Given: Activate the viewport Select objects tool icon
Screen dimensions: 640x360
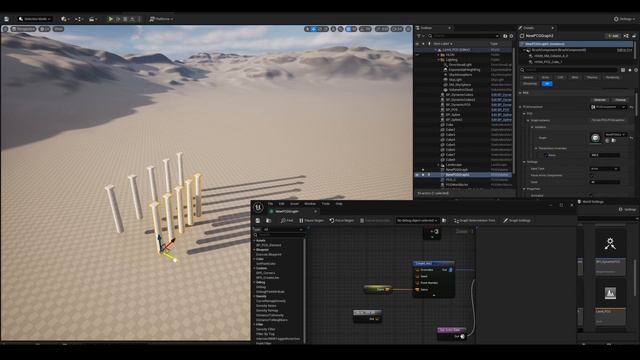Looking at the screenshot, I should tap(307, 29).
